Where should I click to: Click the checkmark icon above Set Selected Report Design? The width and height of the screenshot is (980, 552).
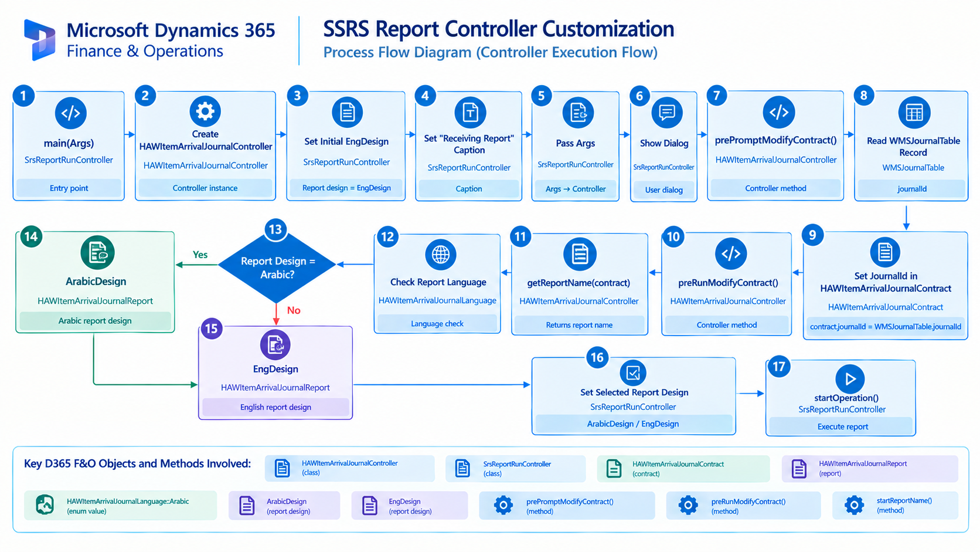point(633,372)
